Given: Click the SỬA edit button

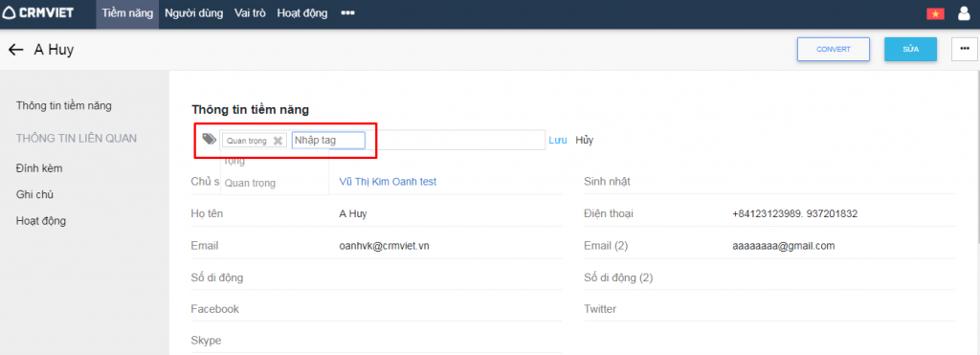Looking at the screenshot, I should point(911,50).
